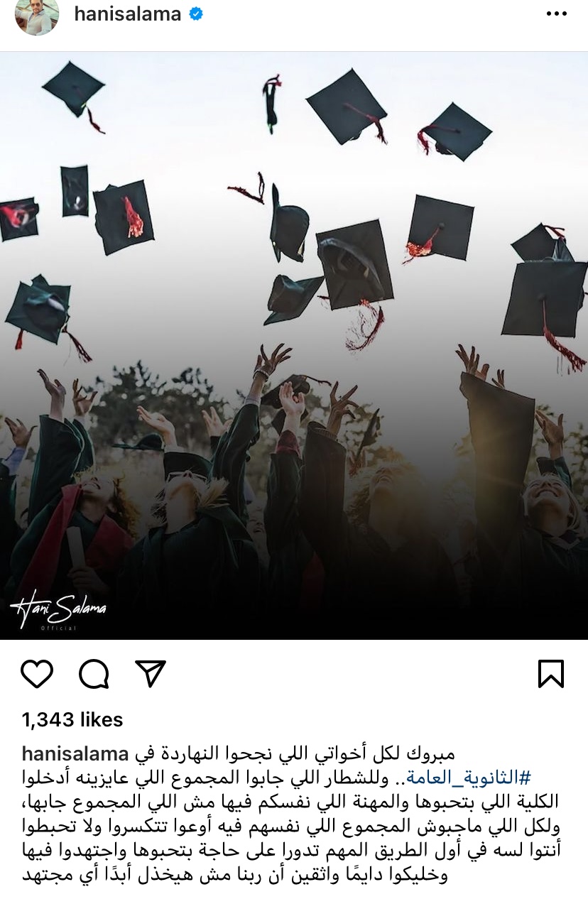Viewport: 588px width, 899px height.
Task: Tap the graduation caps photo
Action: pyautogui.click(x=294, y=345)
